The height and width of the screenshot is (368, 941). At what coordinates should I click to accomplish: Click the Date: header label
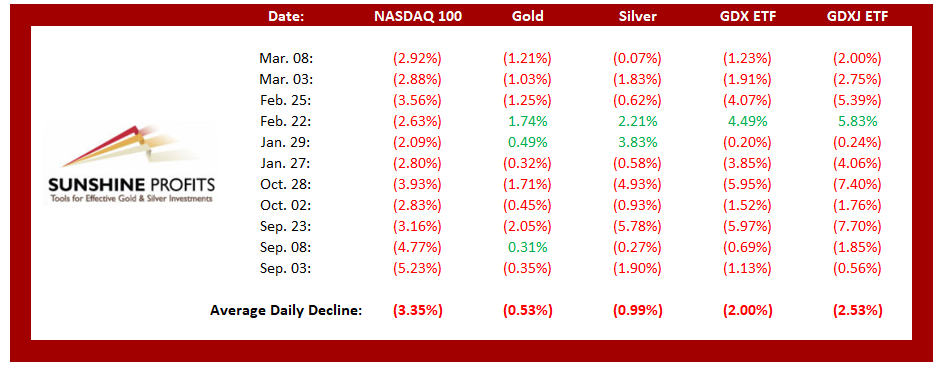pyautogui.click(x=286, y=16)
